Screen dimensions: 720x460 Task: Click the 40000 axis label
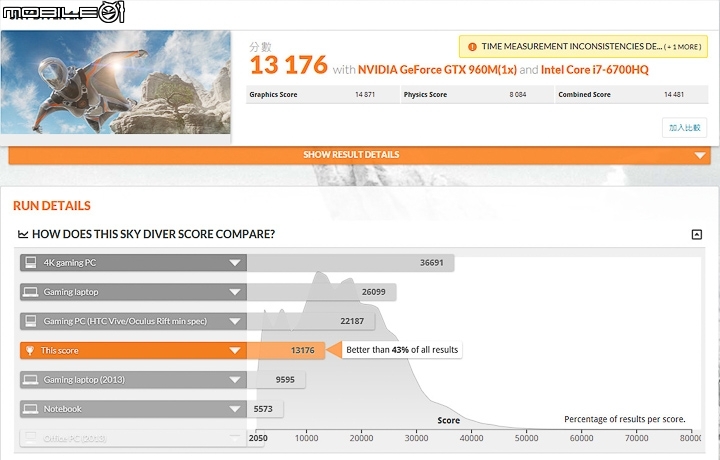(471, 438)
